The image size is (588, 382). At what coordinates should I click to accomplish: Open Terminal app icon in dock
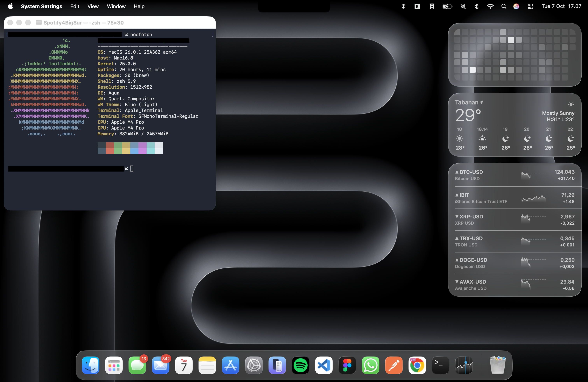[440, 365]
